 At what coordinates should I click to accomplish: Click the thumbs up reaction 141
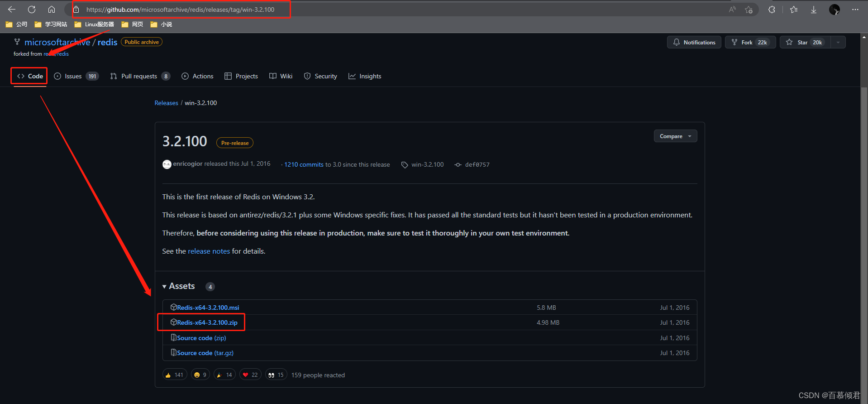[x=175, y=375]
